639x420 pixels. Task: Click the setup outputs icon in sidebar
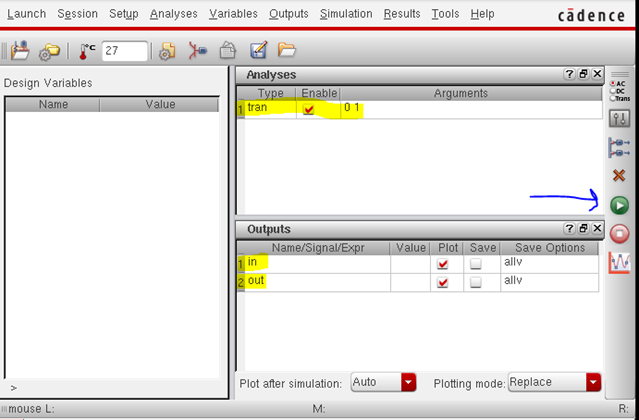pyautogui.click(x=619, y=147)
